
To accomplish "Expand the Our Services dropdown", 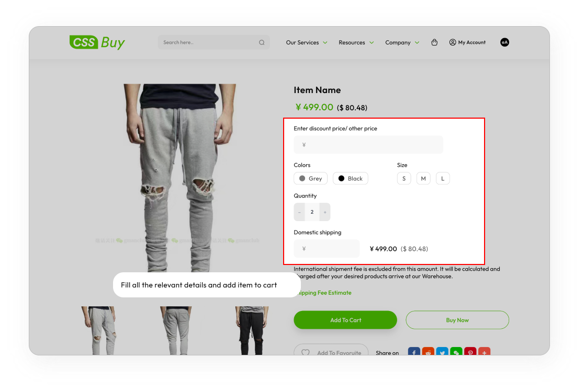I will pyautogui.click(x=307, y=42).
